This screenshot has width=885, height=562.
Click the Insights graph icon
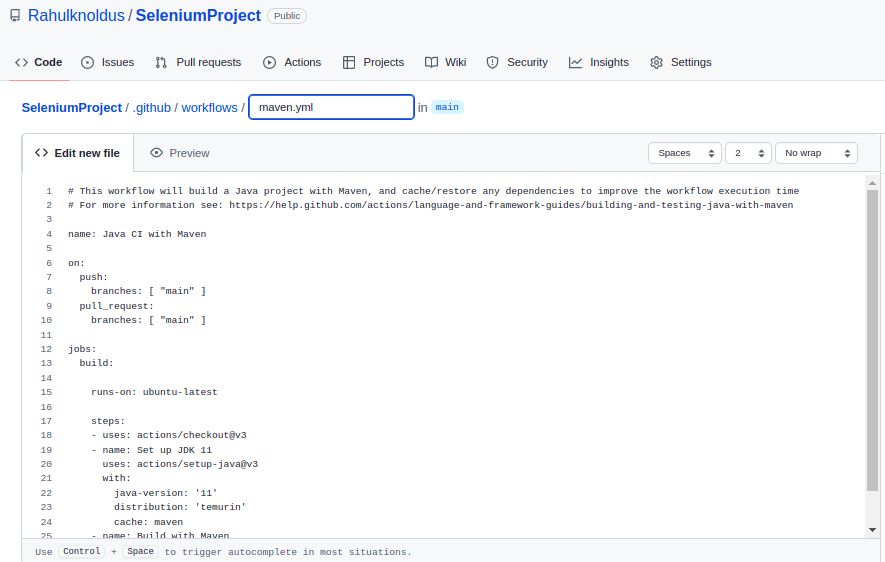point(575,62)
